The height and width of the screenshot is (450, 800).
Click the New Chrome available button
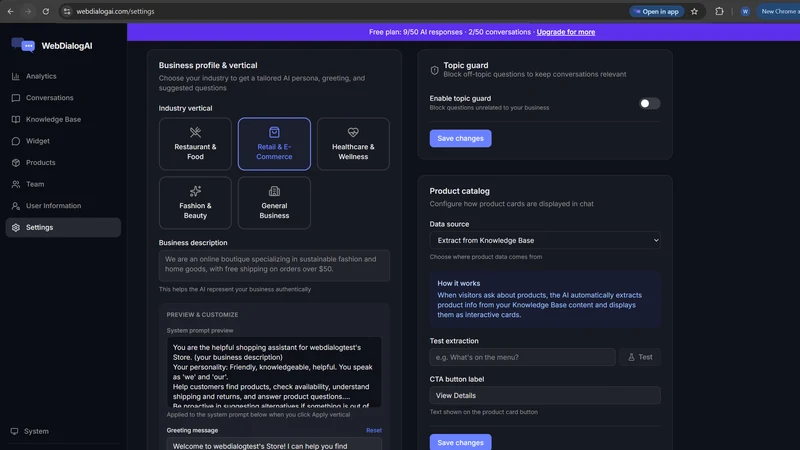pos(778,11)
